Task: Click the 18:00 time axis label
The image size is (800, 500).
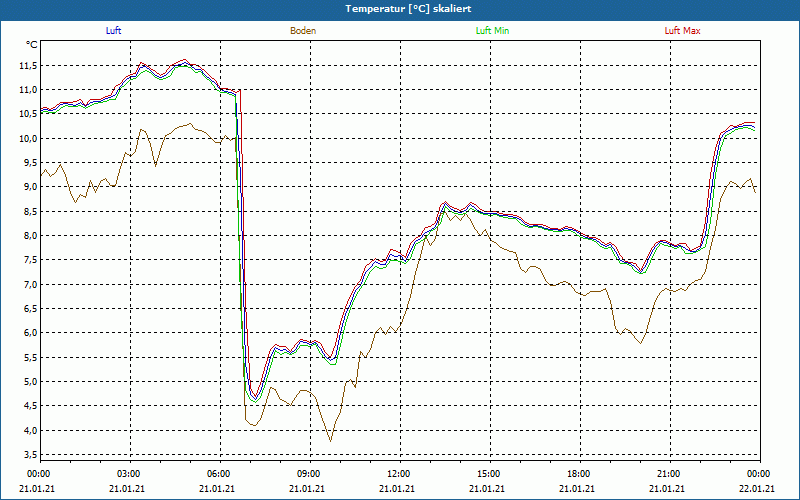Action: (578, 474)
